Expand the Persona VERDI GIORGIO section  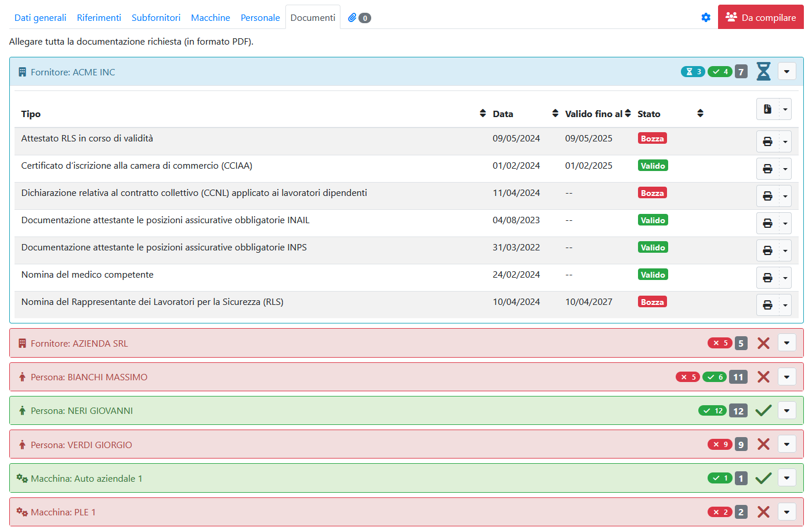[786, 445]
